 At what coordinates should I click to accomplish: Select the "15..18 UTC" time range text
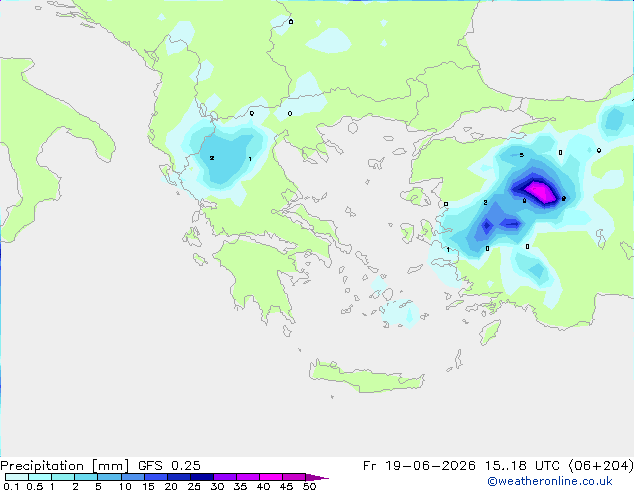pos(522,466)
